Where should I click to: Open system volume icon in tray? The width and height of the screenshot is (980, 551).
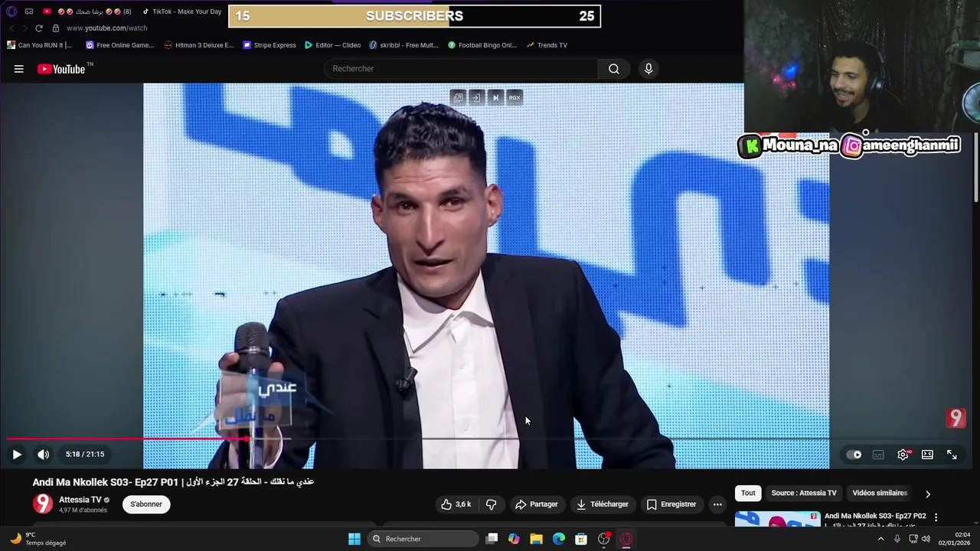click(x=926, y=539)
